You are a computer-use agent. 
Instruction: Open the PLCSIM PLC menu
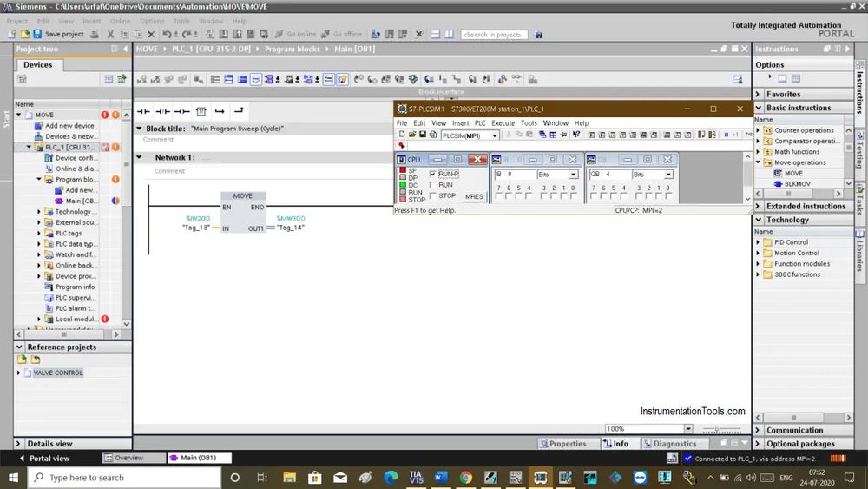click(480, 123)
